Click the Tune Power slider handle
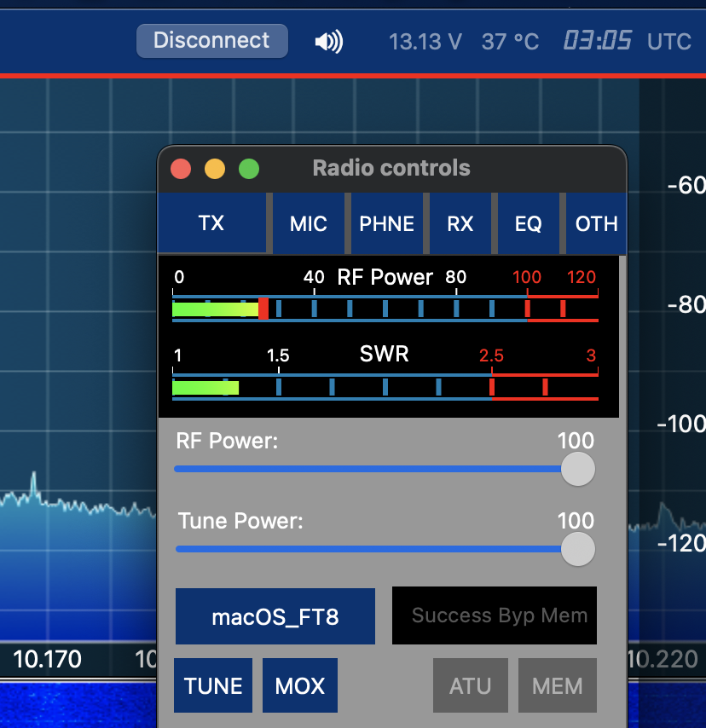Screen dimensions: 706x728 coord(578,549)
